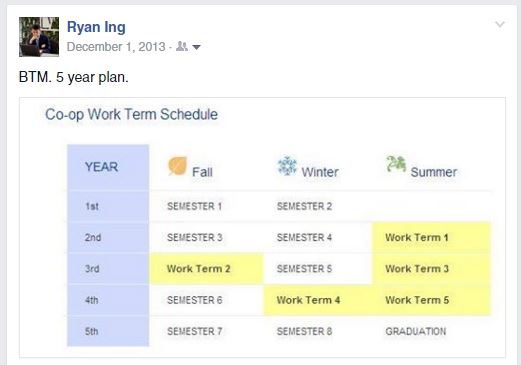Open the December 1, 2013 timestamp link

(116, 47)
